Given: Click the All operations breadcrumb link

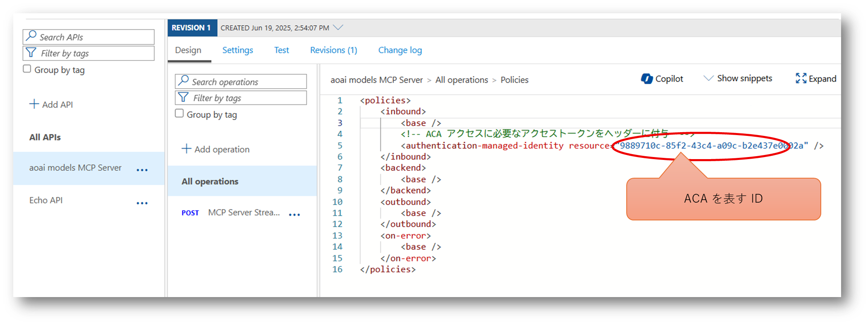Looking at the screenshot, I should click(462, 80).
